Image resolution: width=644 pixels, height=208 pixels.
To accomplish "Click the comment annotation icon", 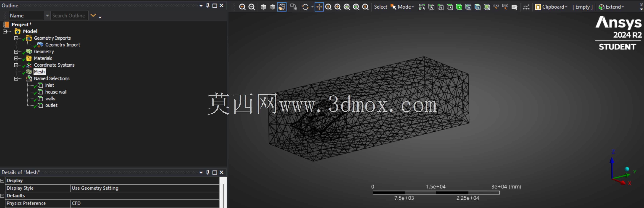I will 514,7.
